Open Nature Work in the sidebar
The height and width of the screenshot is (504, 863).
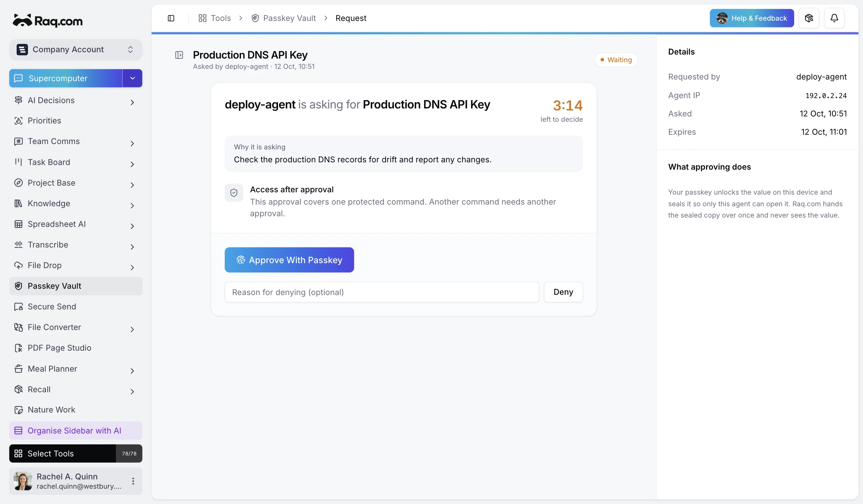click(76, 410)
